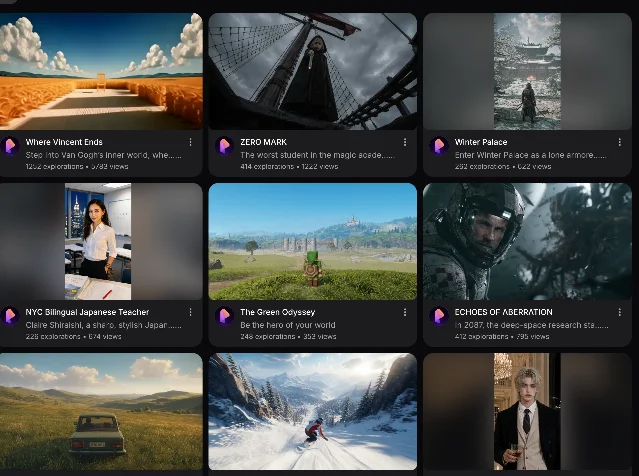The image size is (639, 476).
Task: Open the three-dot menu for The Green Odyssey
Action: (405, 312)
